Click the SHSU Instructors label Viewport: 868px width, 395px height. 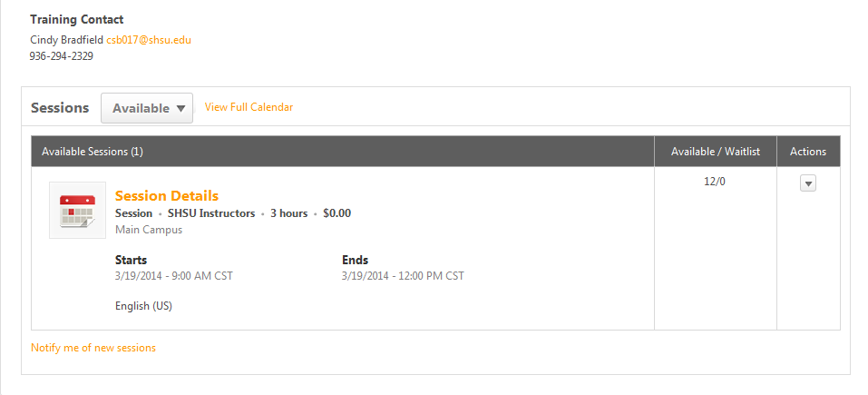[211, 213]
